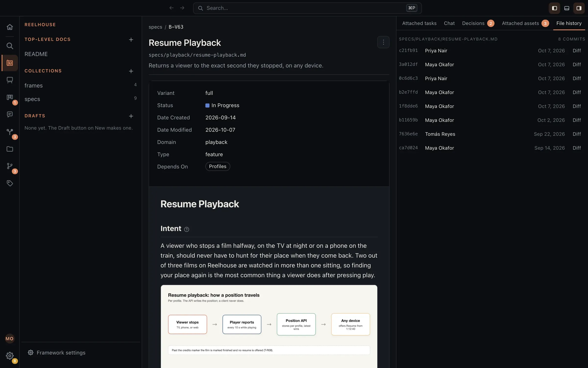This screenshot has height=368, width=588.
Task: Open the merge graph icon with badge 3
Action: pos(10,132)
